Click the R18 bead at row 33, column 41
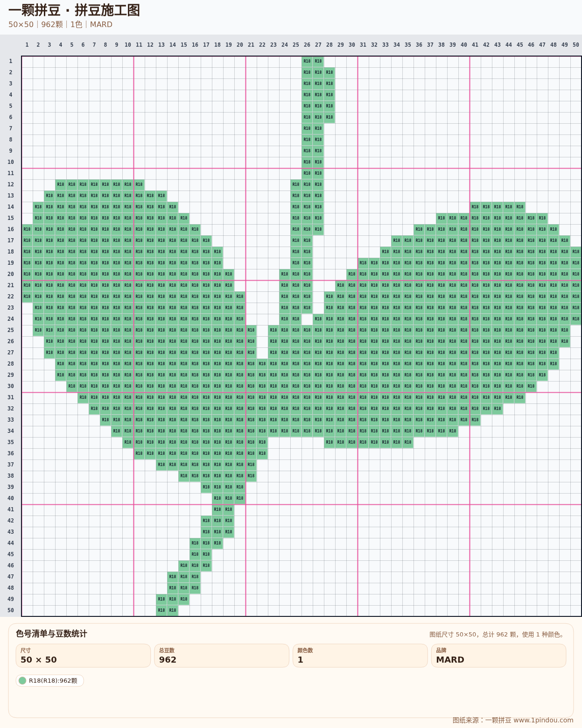582x728 pixels. [475, 420]
